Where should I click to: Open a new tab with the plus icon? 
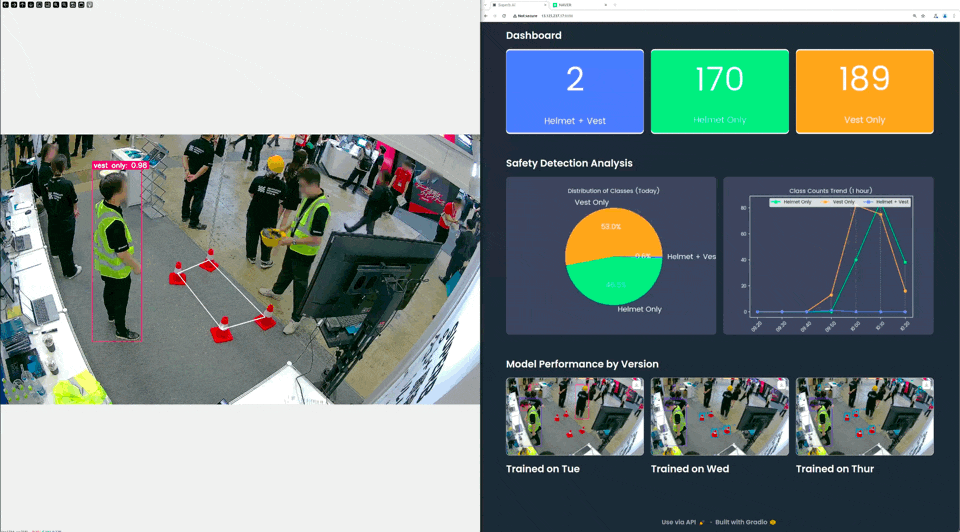612,5
